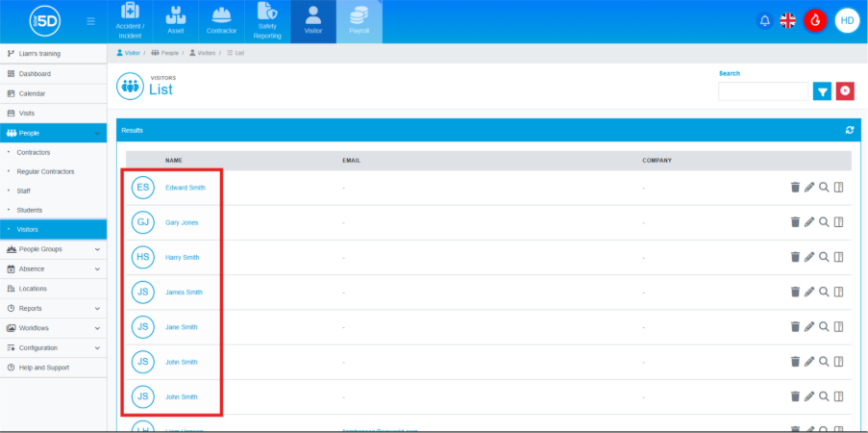Click the NAME column header
This screenshot has height=433, width=868.
174,161
